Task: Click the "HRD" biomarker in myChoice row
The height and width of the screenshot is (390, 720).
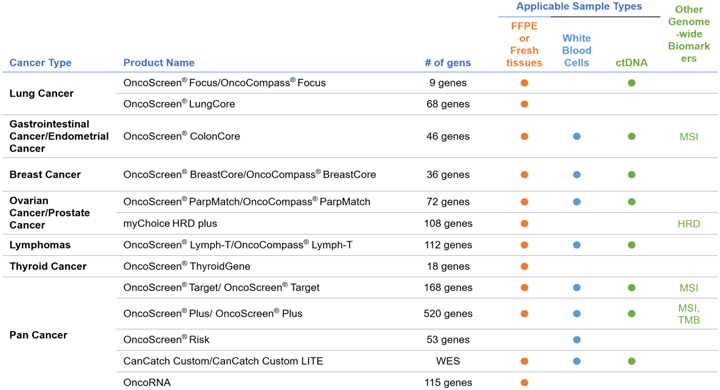Action: pyautogui.click(x=689, y=224)
